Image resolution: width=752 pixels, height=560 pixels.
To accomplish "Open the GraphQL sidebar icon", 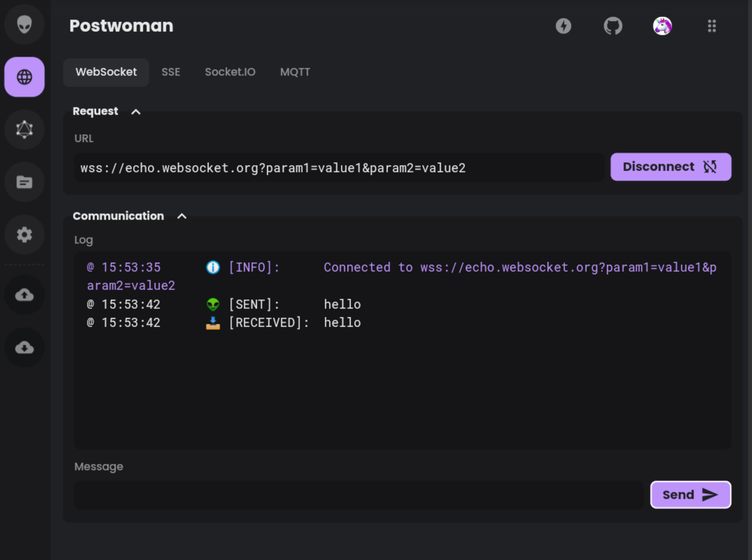I will 24,129.
